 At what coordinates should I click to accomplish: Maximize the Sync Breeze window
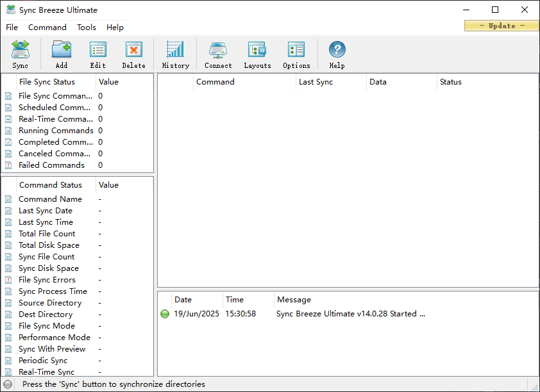tap(495, 10)
